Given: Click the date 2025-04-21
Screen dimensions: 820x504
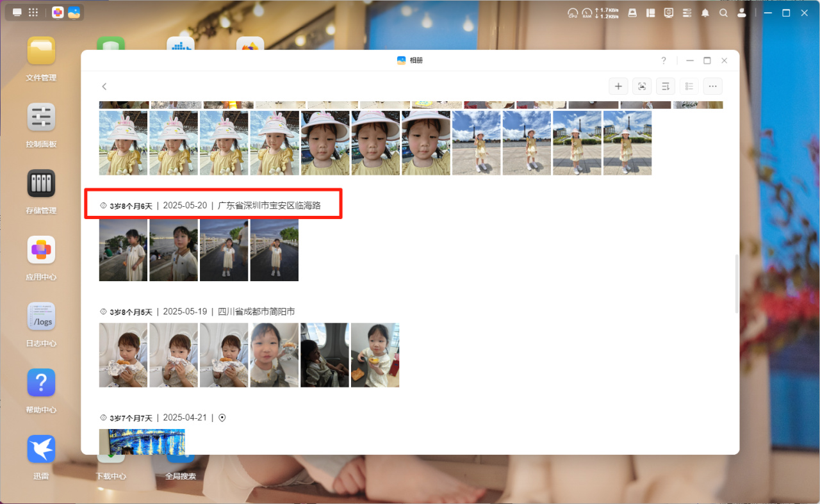Looking at the screenshot, I should coord(185,418).
